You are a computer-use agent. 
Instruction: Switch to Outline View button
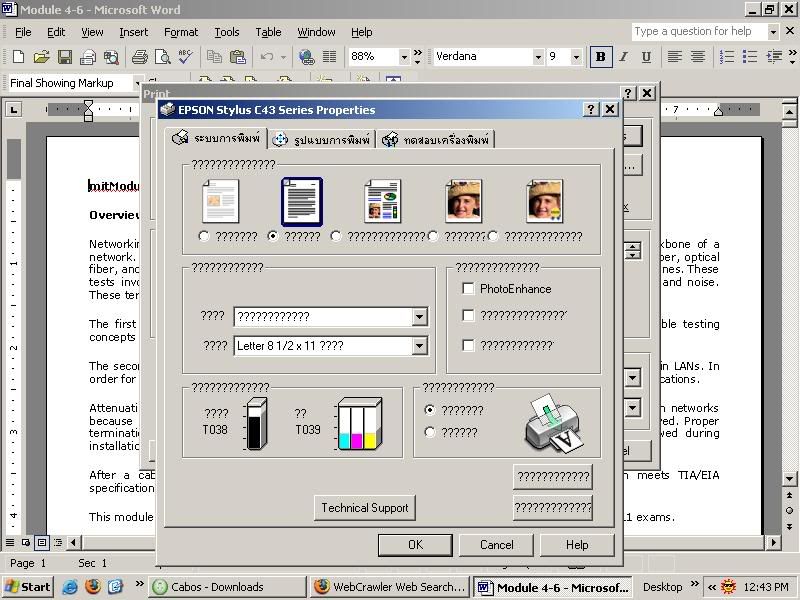58,542
